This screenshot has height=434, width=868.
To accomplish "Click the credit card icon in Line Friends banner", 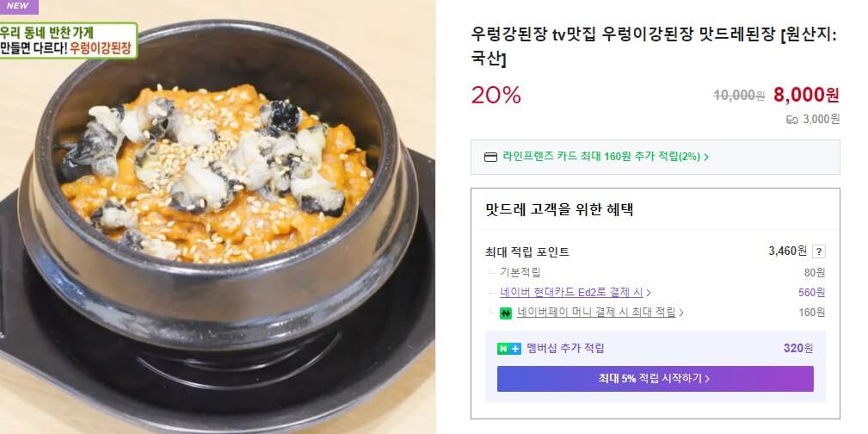I will tap(490, 157).
